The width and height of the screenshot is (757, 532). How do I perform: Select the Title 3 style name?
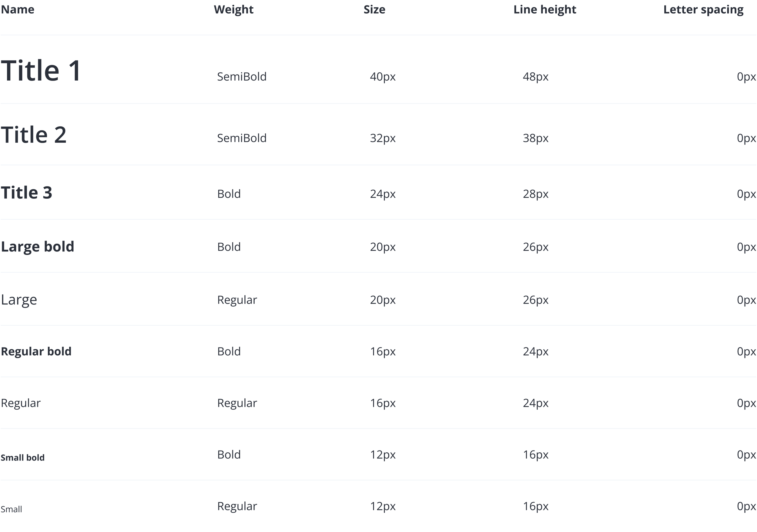coord(26,192)
